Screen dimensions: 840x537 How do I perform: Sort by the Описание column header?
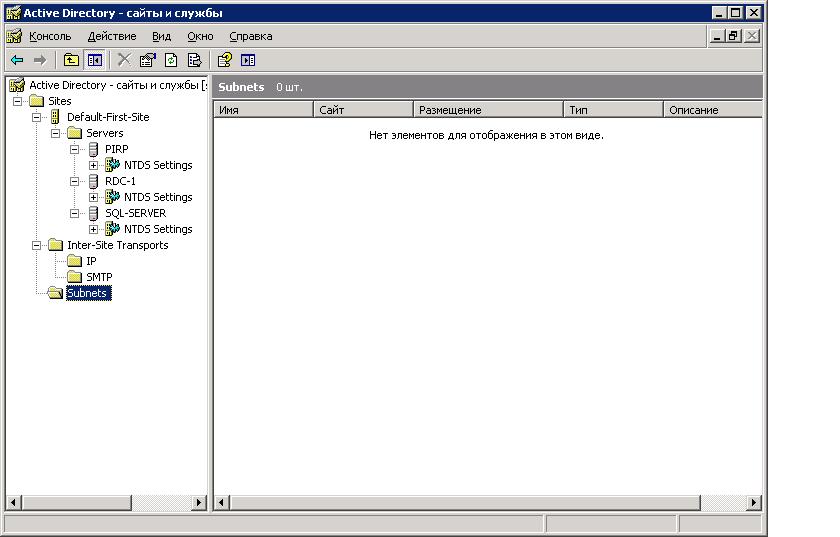pyautogui.click(x=713, y=109)
